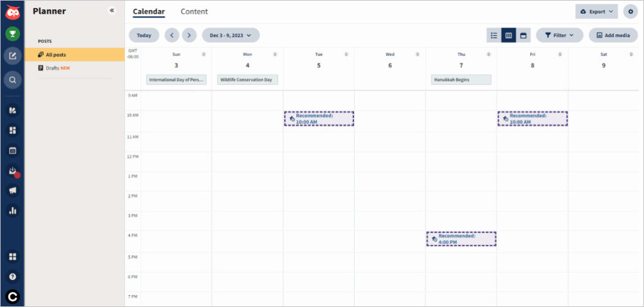Click the GMT -06:00 timezone label

(133, 54)
